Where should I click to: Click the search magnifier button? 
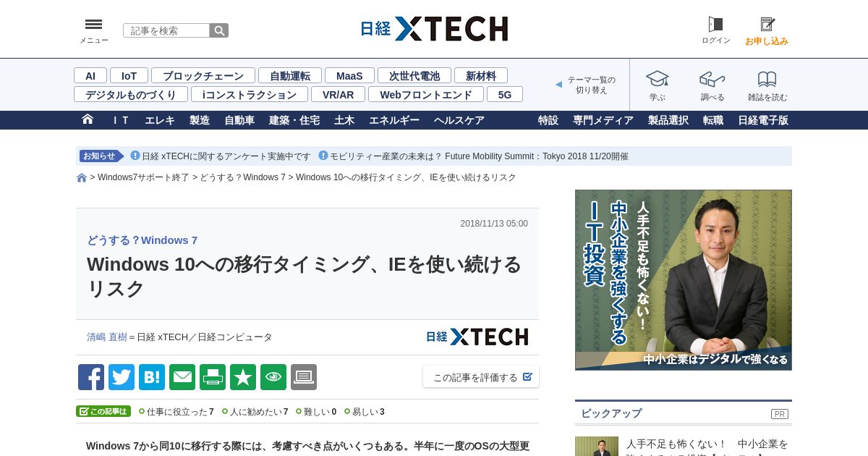pyautogui.click(x=219, y=30)
